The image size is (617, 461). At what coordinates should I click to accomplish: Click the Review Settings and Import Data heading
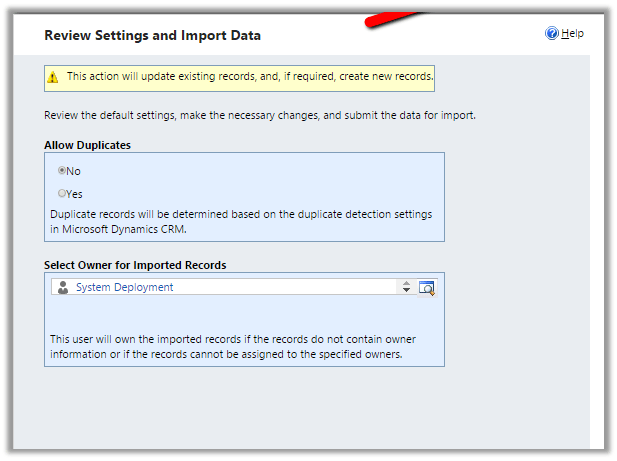152,35
